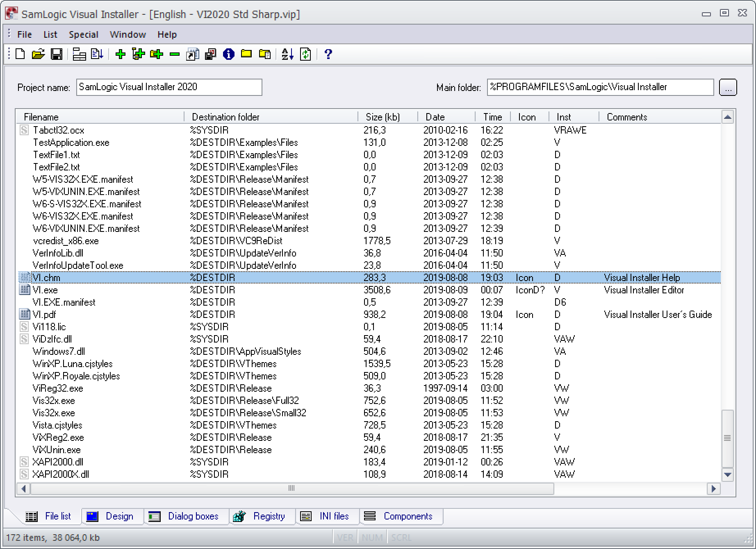The image size is (756, 549).
Task: Click the S icon beside Vi118.lic
Action: [24, 327]
